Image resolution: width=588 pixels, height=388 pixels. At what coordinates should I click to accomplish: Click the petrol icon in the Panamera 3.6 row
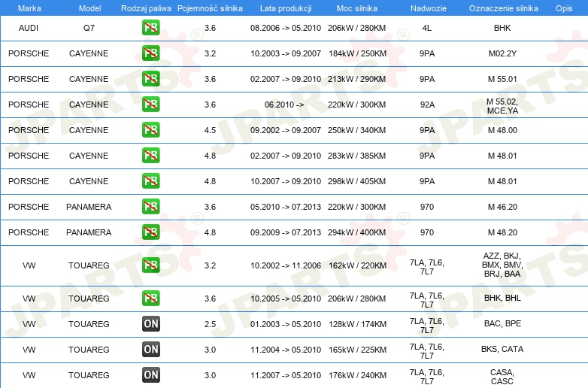(150, 206)
